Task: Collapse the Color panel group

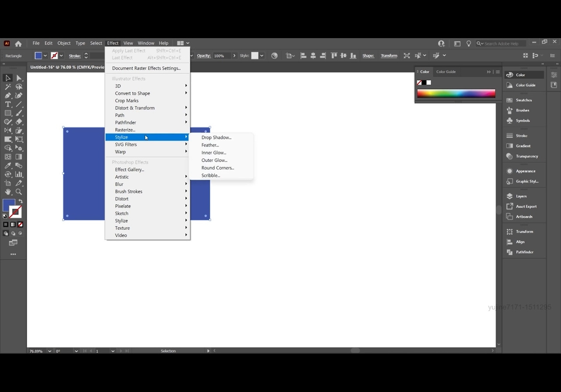Action: coord(489,71)
